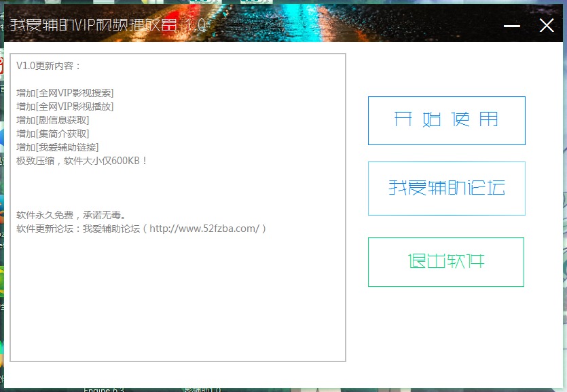
Task: Click the 增加[我爱辅助链接] line
Action: coord(57,147)
